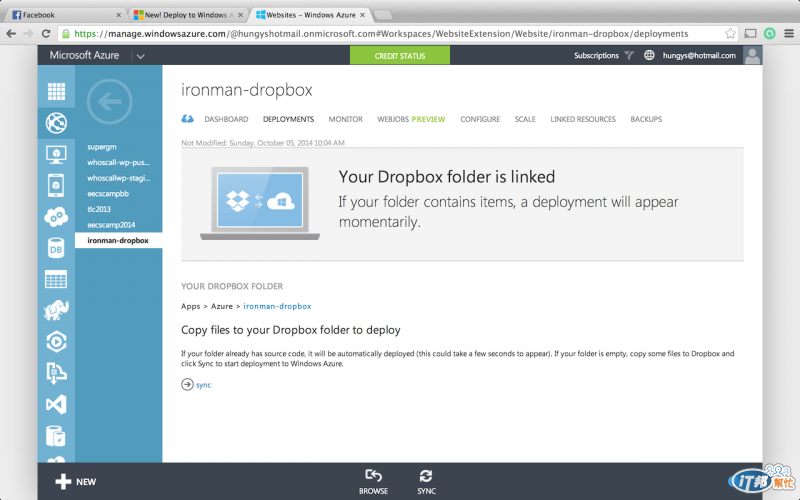Open Subscriptions in header
The height and width of the screenshot is (500, 800).
596,56
